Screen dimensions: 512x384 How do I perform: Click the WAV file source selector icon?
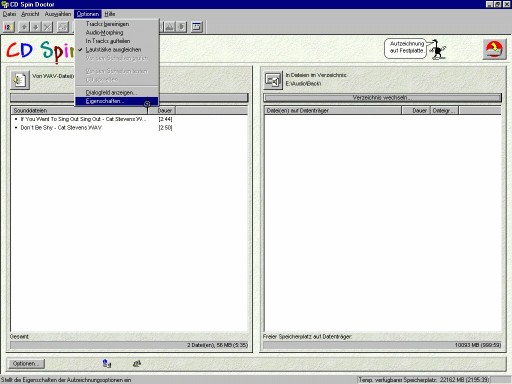[20, 80]
